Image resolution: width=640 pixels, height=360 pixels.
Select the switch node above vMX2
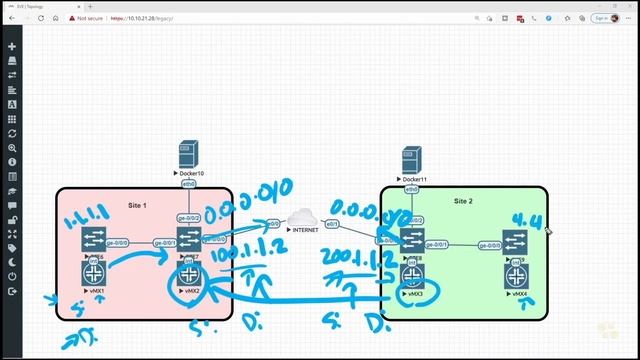189,240
